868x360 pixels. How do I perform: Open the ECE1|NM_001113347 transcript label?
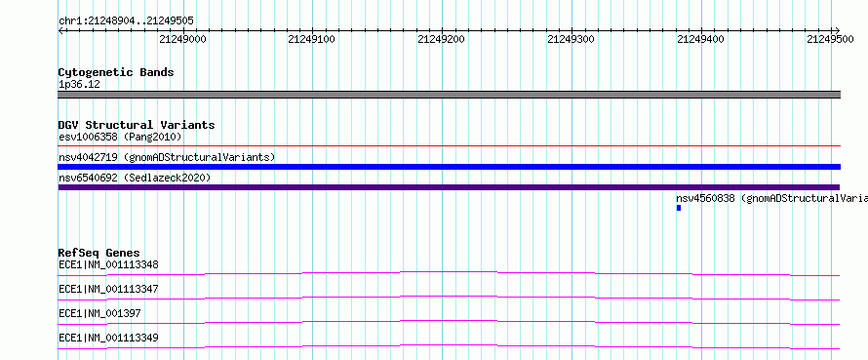pyautogui.click(x=108, y=289)
